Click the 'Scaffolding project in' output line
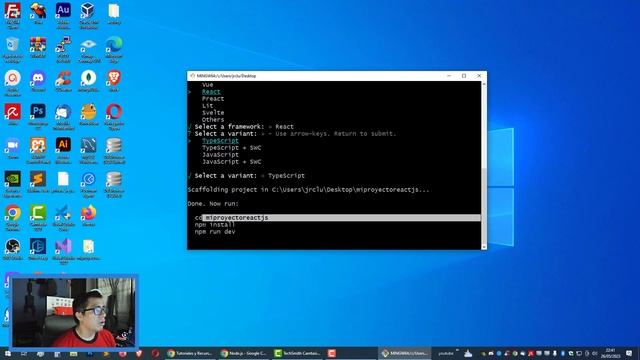The width and height of the screenshot is (640, 360). [308, 190]
